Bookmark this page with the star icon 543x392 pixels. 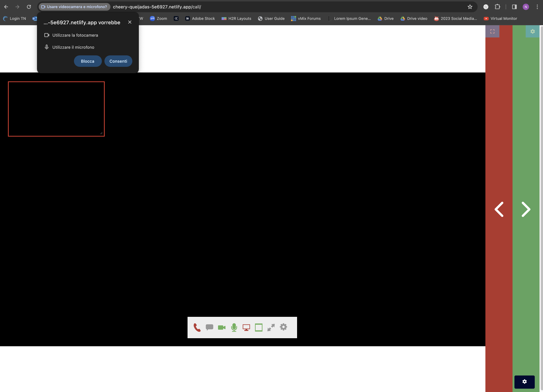pos(470,7)
